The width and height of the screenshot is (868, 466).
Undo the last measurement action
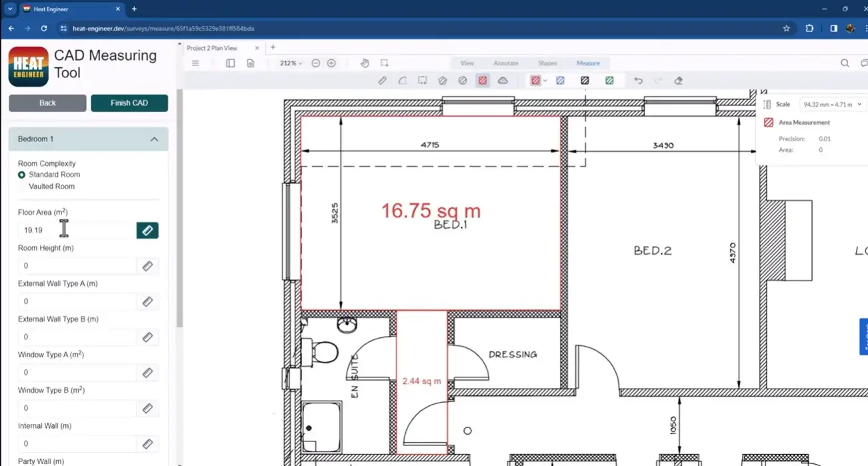[638, 81]
